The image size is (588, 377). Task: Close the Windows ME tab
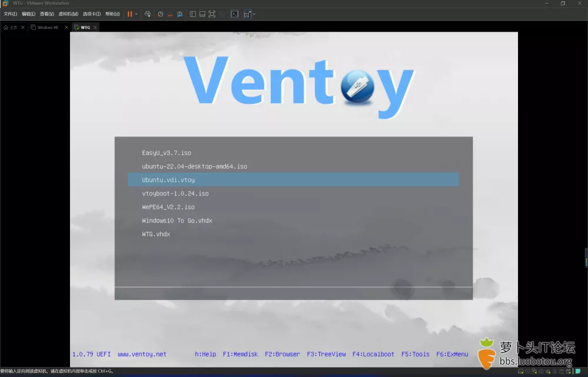pos(66,28)
